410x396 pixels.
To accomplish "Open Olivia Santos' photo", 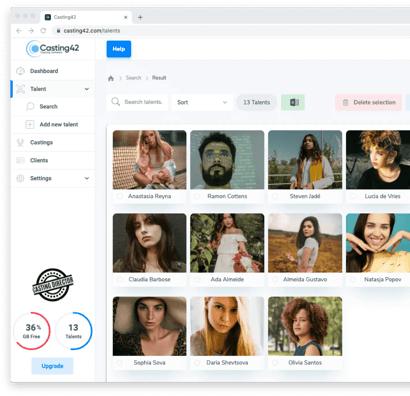I will tap(305, 326).
